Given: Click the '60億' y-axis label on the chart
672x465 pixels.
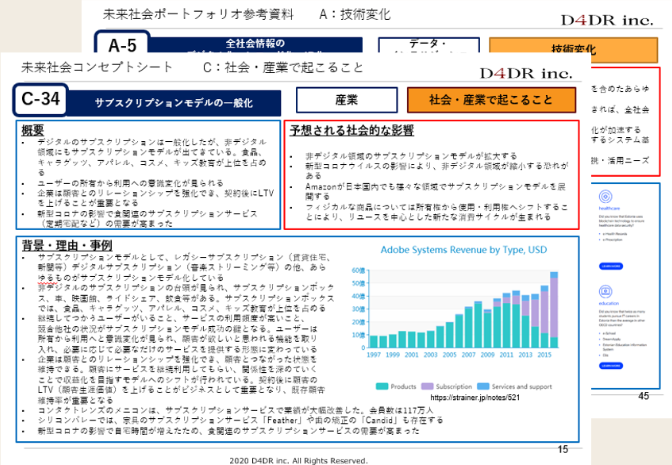Looking at the screenshot, I should pyautogui.click(x=358, y=270).
